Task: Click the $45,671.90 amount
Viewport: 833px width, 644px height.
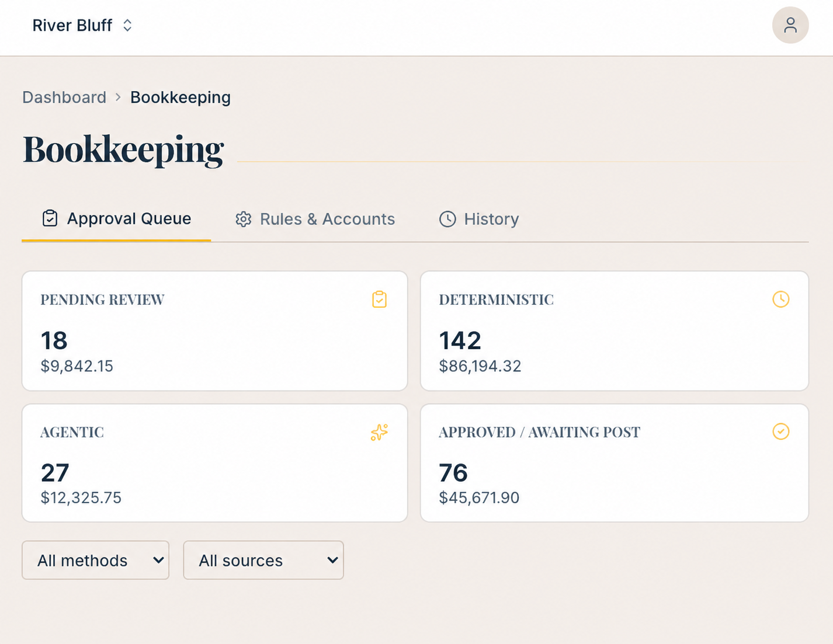Action: tap(479, 497)
